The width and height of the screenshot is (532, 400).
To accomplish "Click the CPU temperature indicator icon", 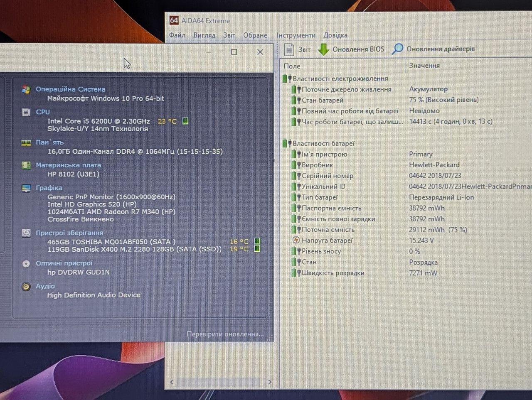I will pyautogui.click(x=185, y=121).
